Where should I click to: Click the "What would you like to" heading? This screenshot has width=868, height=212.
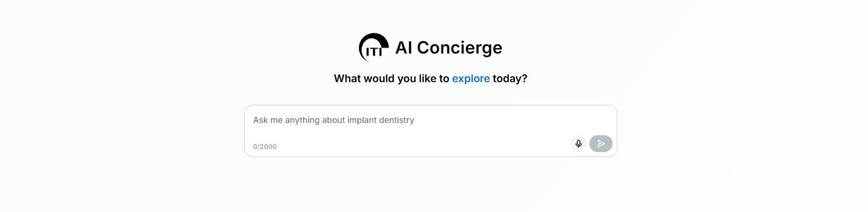(x=392, y=79)
